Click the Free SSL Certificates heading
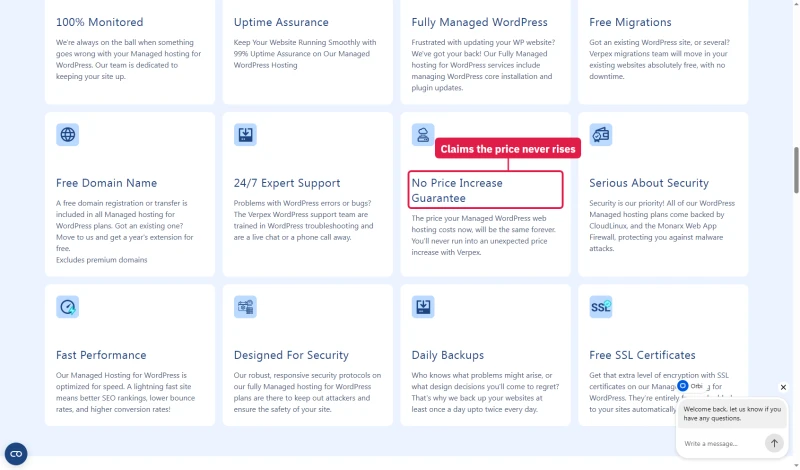 (x=642, y=355)
